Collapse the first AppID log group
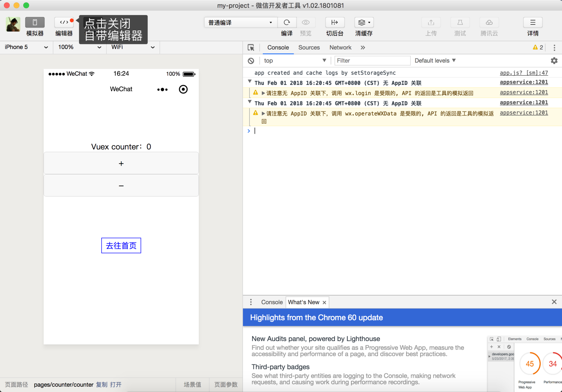Viewport: 562px width, 392px height. click(249, 82)
